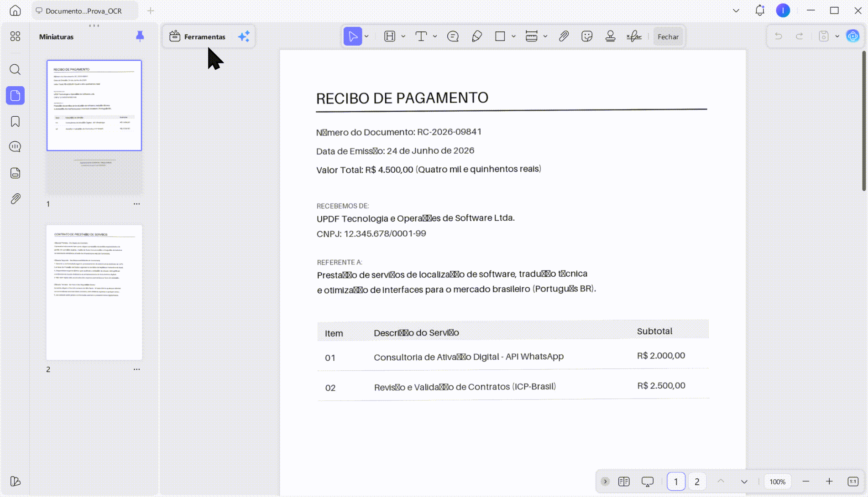Open the attachments sidebar panel
This screenshot has height=497, width=868.
point(15,199)
